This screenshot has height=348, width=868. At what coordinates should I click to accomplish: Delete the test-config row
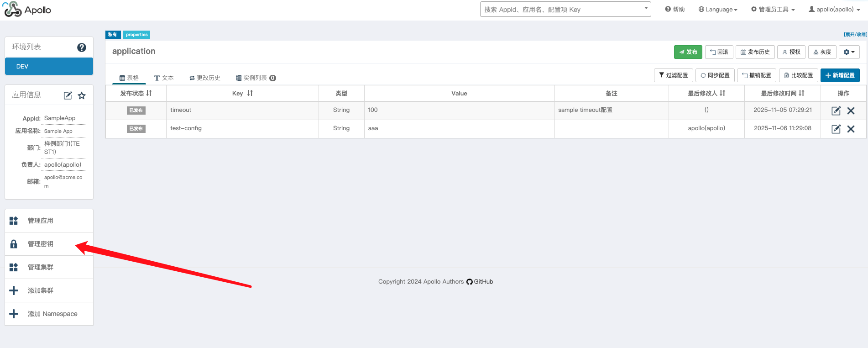click(x=851, y=129)
